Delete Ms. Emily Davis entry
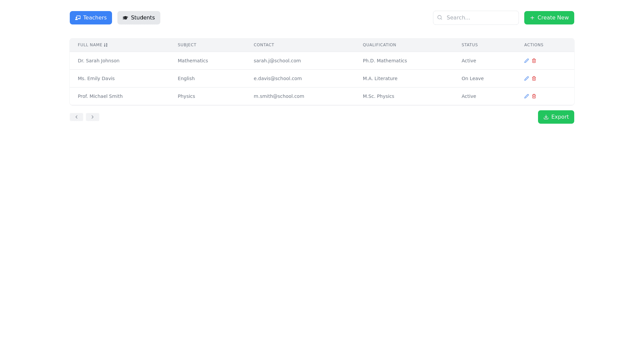The width and height of the screenshot is (644, 362). (534, 78)
